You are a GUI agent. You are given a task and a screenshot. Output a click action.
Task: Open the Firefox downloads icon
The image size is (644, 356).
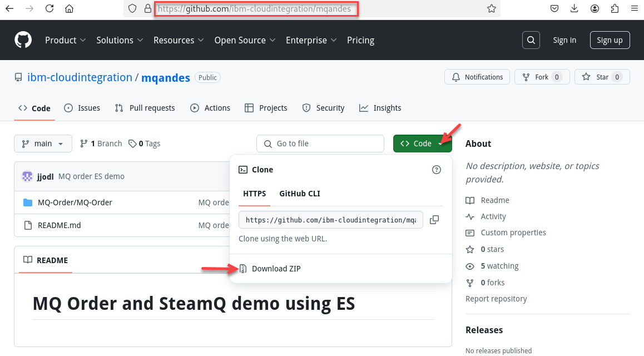[574, 8]
